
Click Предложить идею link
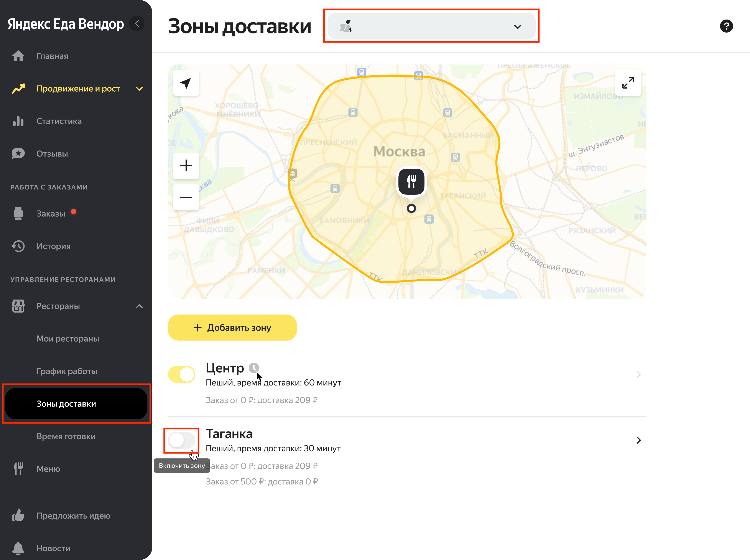(73, 516)
